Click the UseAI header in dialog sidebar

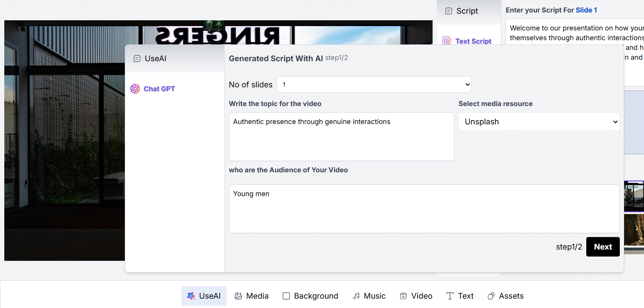click(155, 58)
